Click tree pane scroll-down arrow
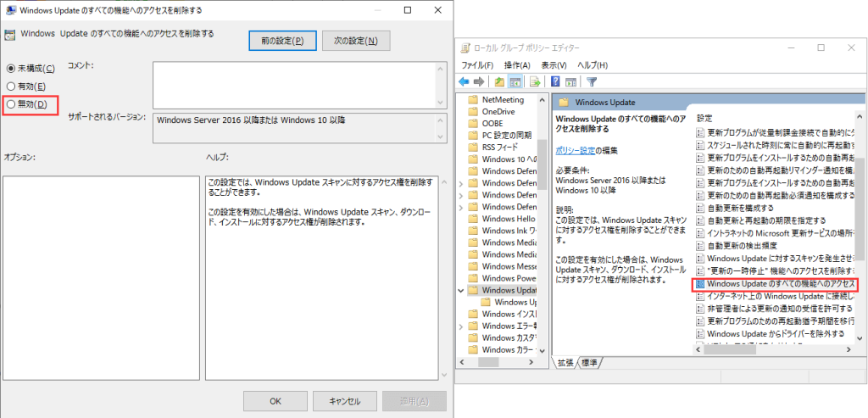The height and width of the screenshot is (418, 868). pyautogui.click(x=542, y=350)
